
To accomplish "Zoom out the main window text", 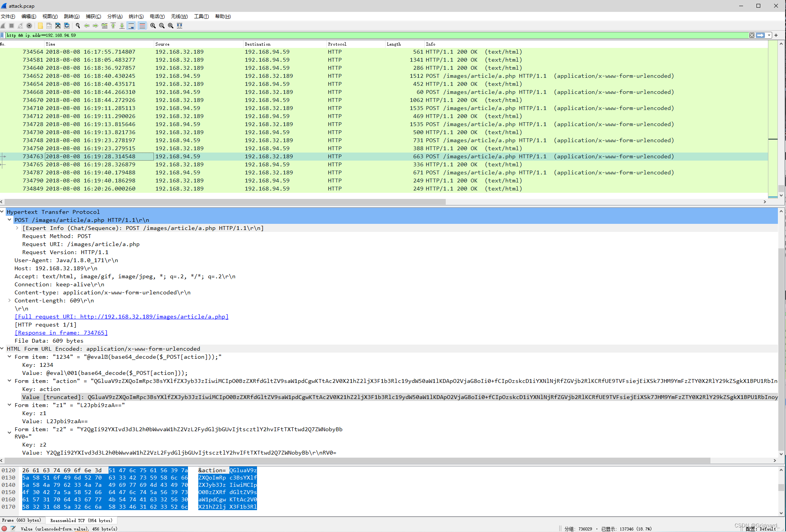I will pos(162,26).
